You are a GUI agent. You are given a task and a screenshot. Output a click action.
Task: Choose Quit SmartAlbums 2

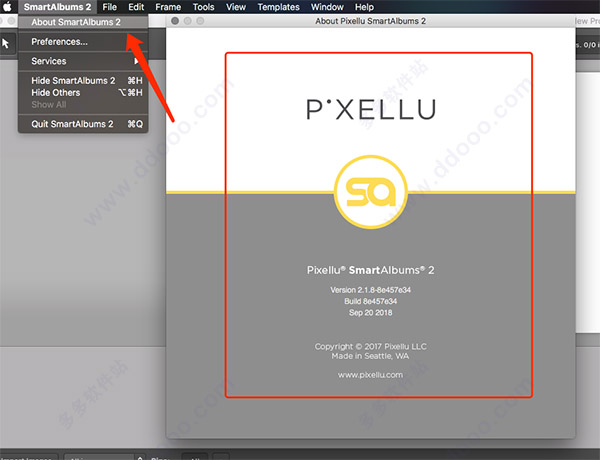pos(83,124)
